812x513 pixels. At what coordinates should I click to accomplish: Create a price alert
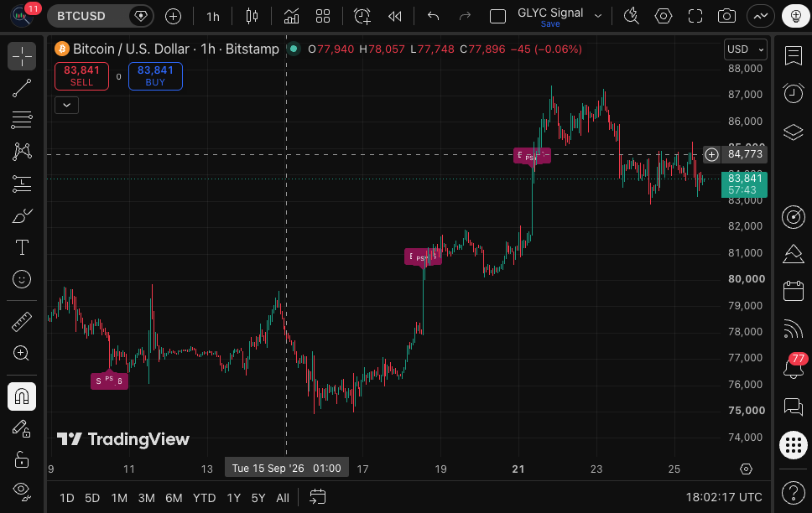click(362, 17)
